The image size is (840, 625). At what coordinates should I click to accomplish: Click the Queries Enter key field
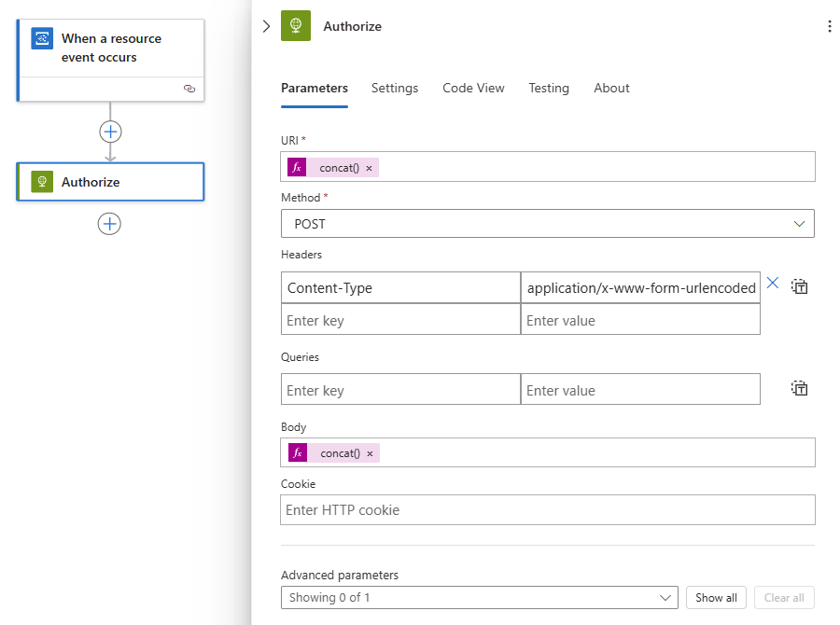click(400, 389)
